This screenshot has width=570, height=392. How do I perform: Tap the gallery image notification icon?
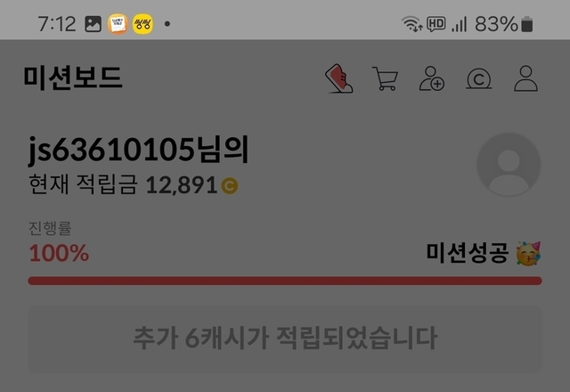pos(93,24)
